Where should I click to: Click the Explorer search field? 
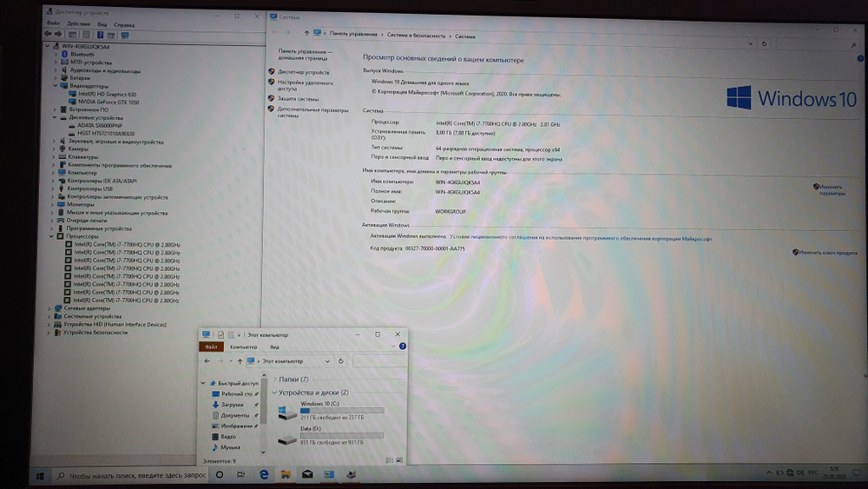coord(379,361)
